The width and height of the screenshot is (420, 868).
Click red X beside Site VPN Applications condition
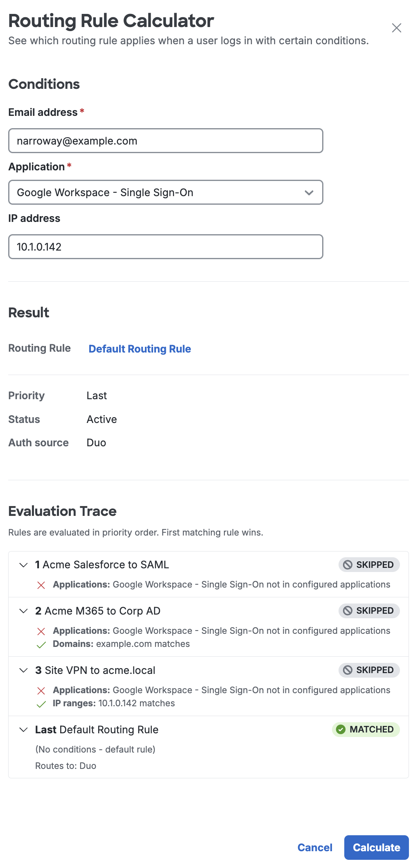(41, 690)
